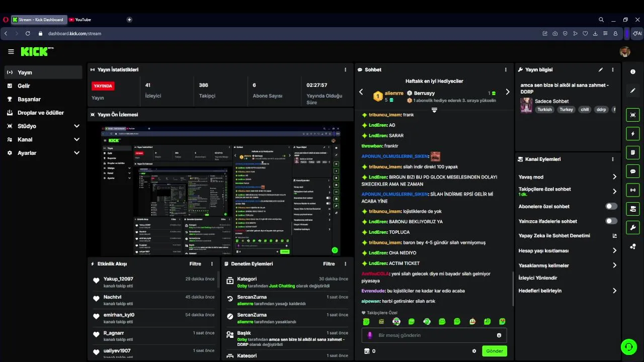Click the stream preview thumbnail
This screenshot has height=362, width=644.
tap(220, 192)
